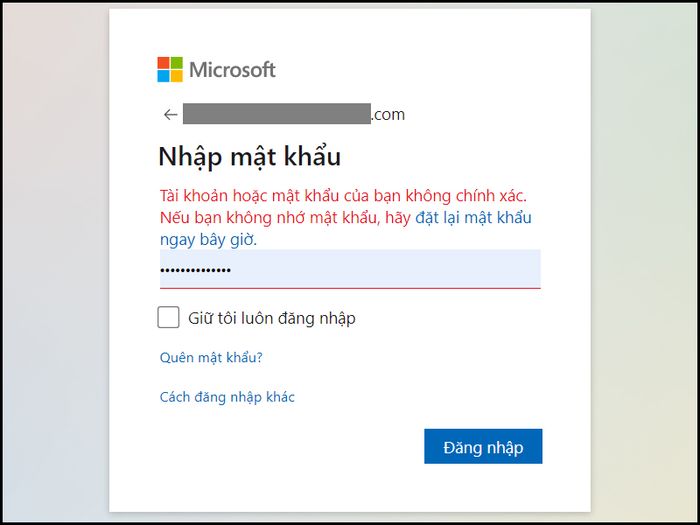Open the Quên mật khẩu? link
The width and height of the screenshot is (700, 525).
(211, 358)
